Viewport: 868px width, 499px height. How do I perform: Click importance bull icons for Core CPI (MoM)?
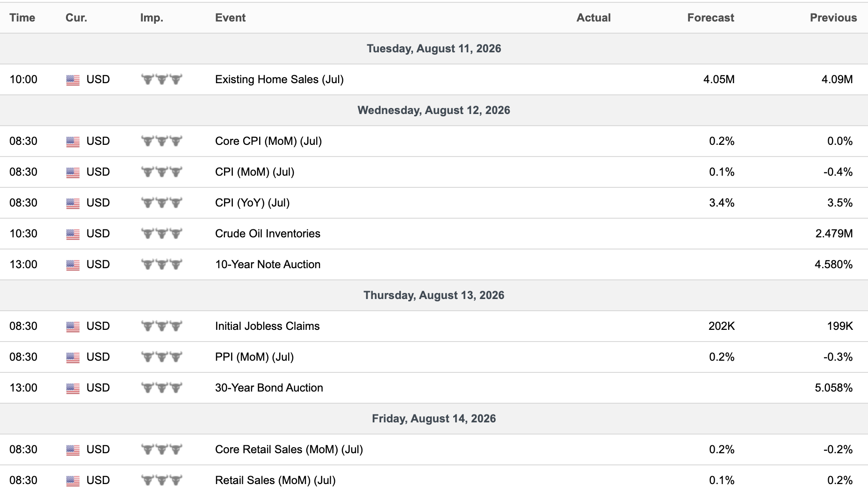(162, 141)
